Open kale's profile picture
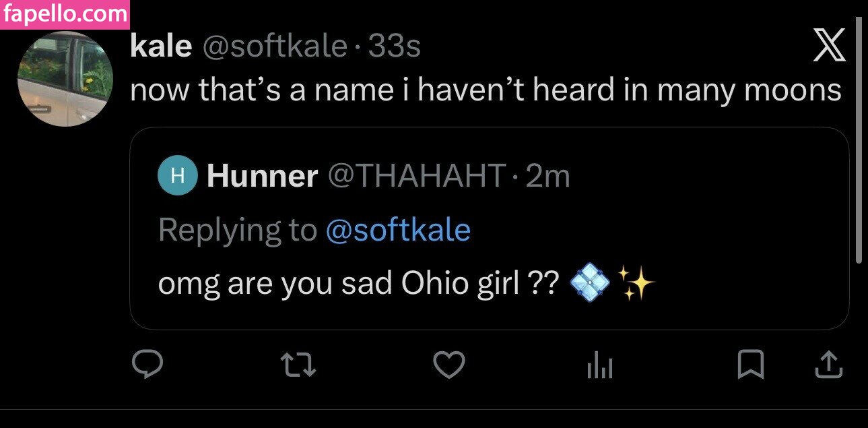The height and width of the screenshot is (428, 868). coord(65,80)
